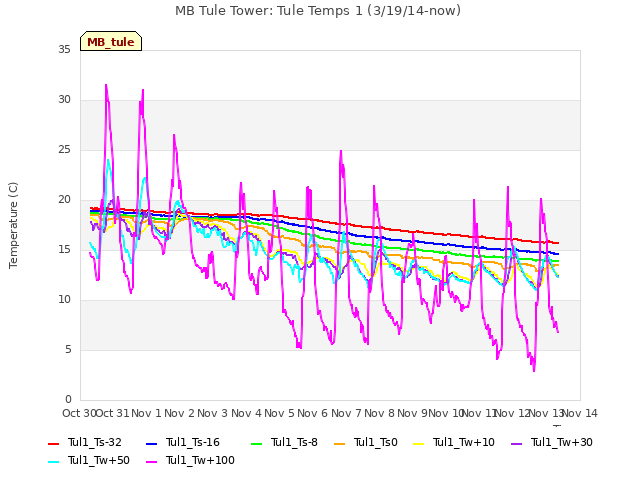This screenshot has height=480, width=640.
Task: Click the MB_tule label box
Action: point(111,41)
